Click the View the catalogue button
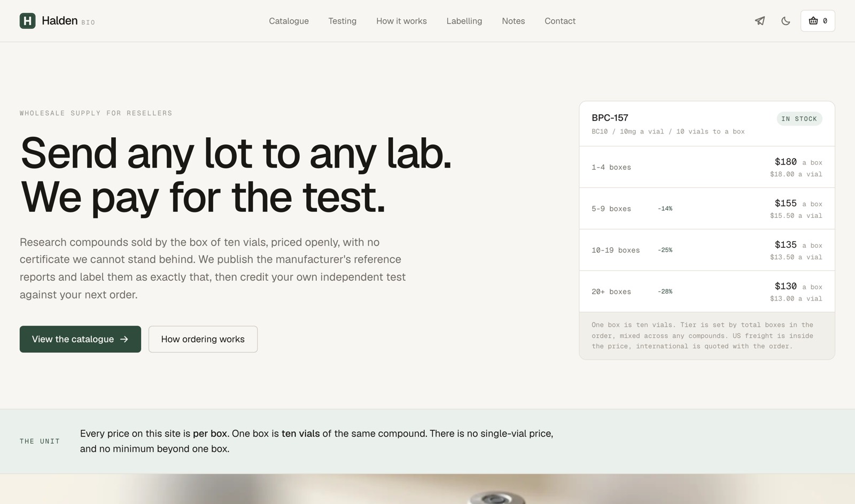The height and width of the screenshot is (504, 855). click(x=80, y=339)
